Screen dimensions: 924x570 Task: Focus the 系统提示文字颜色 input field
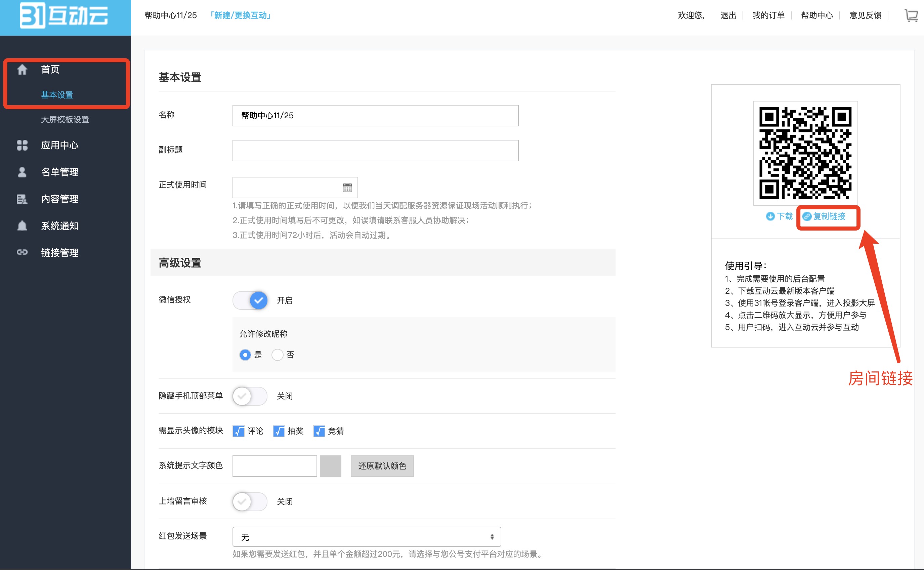(x=275, y=466)
